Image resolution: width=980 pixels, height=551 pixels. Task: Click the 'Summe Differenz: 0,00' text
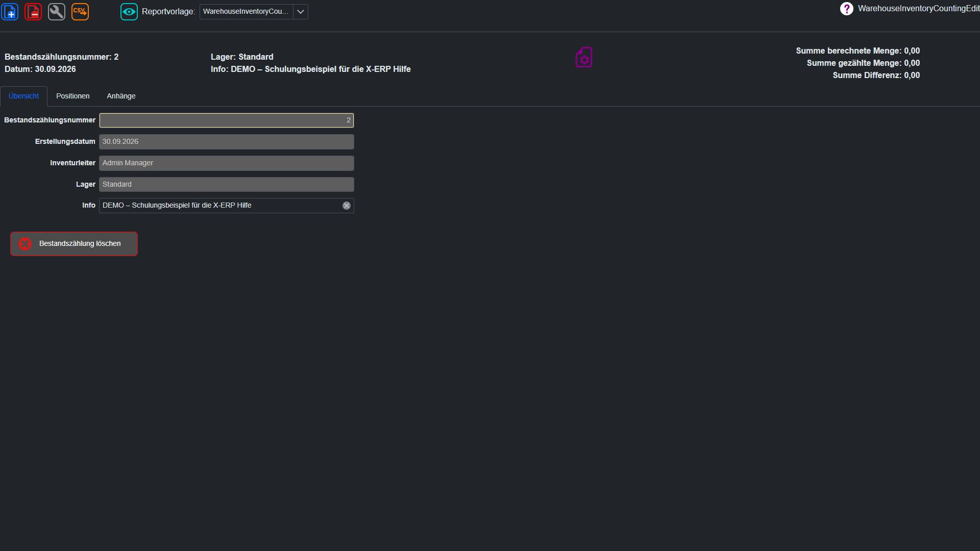(876, 76)
